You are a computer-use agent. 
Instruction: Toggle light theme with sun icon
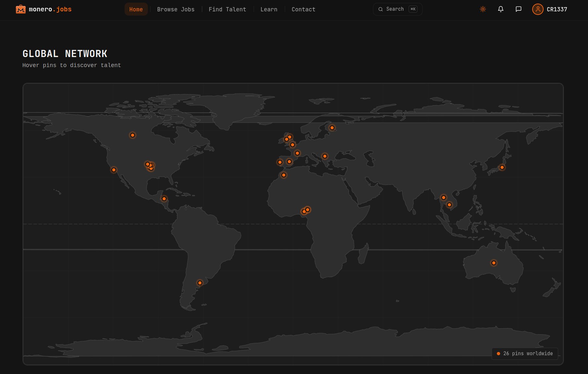[x=483, y=9]
